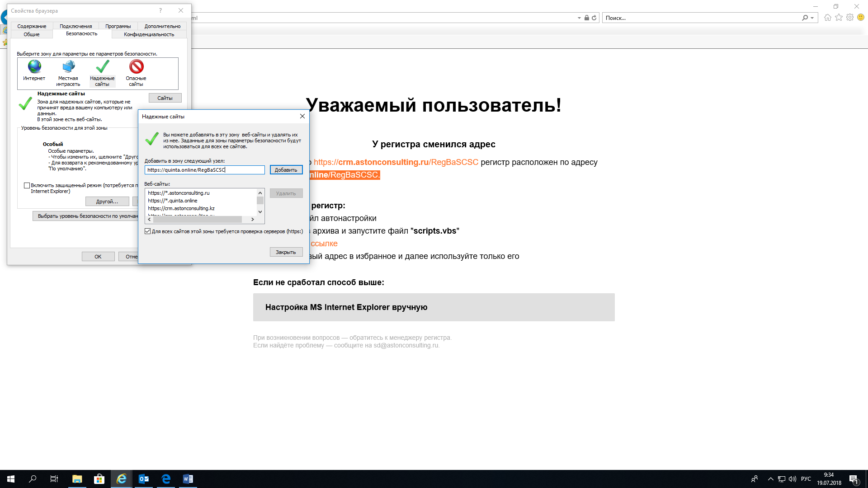Select the Restricted sites zone icon
The height and width of the screenshot is (488, 868).
pos(136,67)
